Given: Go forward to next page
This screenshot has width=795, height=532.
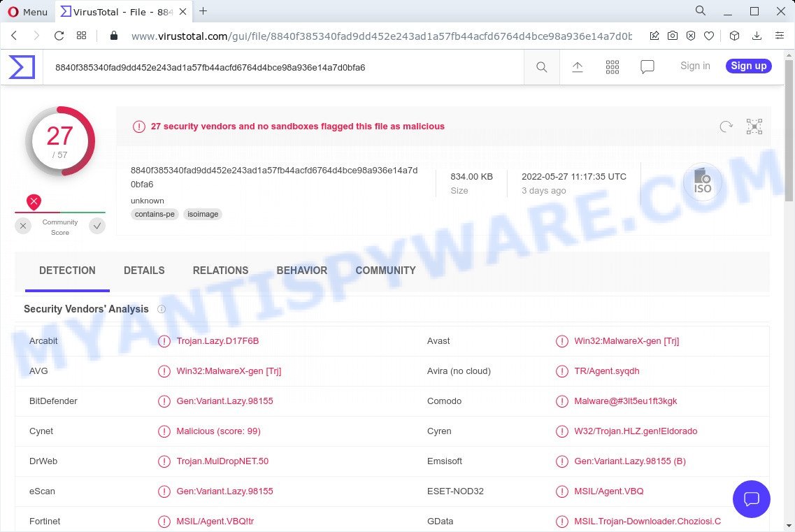Looking at the screenshot, I should 36,36.
